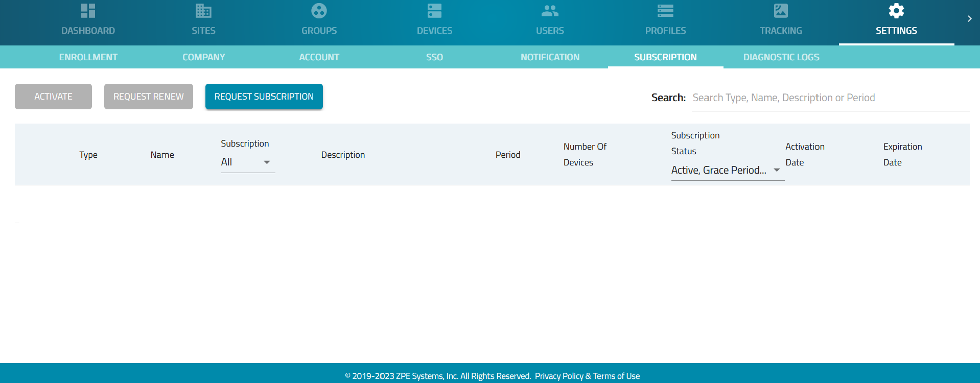Click the Profiles label in top navigation

[665, 31]
